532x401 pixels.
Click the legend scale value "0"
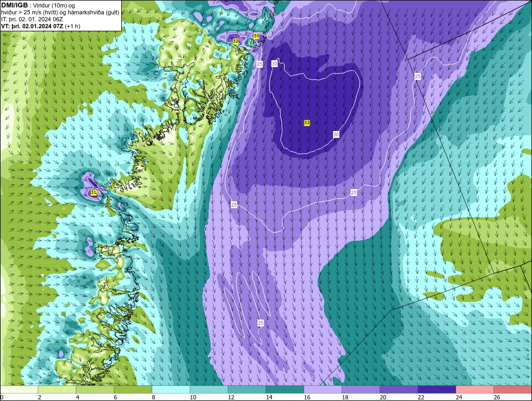[2, 397]
